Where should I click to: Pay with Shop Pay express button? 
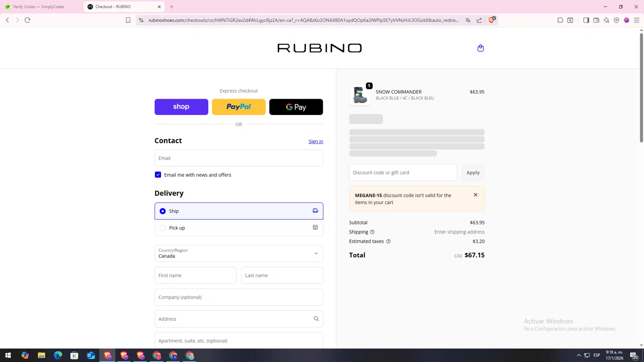tap(181, 107)
